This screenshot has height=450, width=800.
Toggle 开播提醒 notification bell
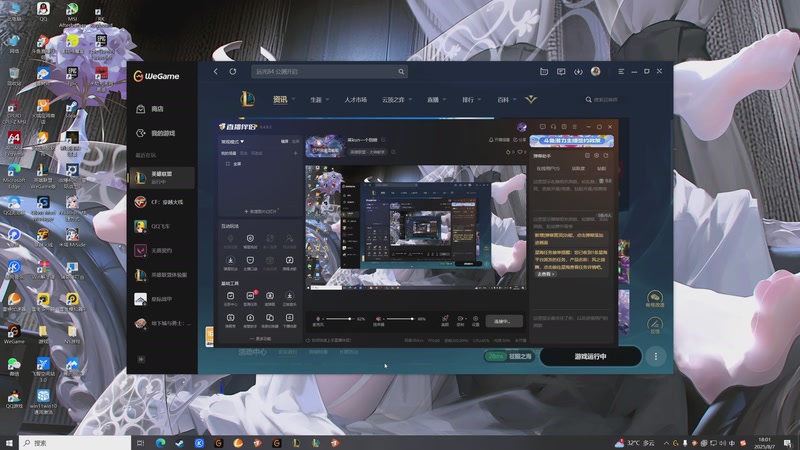pos(499,140)
